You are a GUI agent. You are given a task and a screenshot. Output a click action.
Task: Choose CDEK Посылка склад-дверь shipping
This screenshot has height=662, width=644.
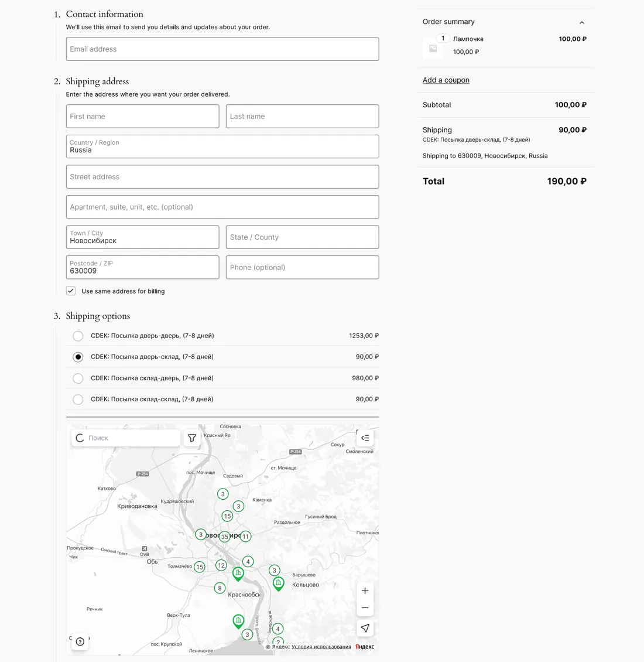tap(78, 378)
